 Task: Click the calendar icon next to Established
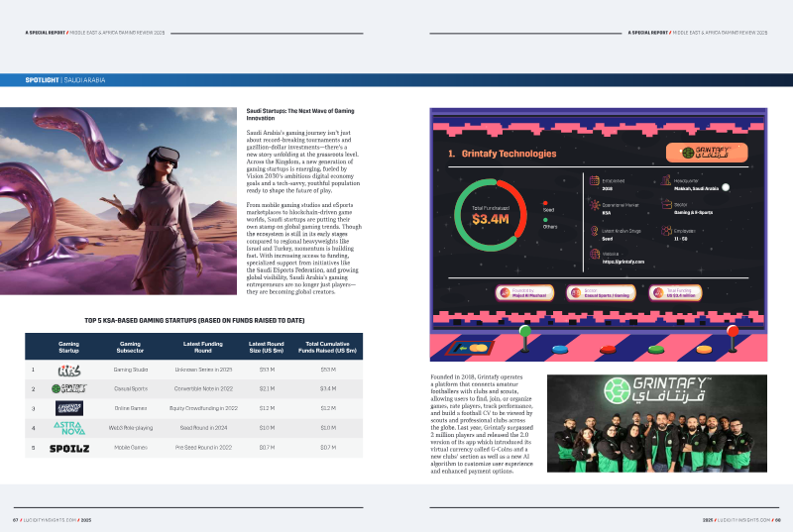594,180
